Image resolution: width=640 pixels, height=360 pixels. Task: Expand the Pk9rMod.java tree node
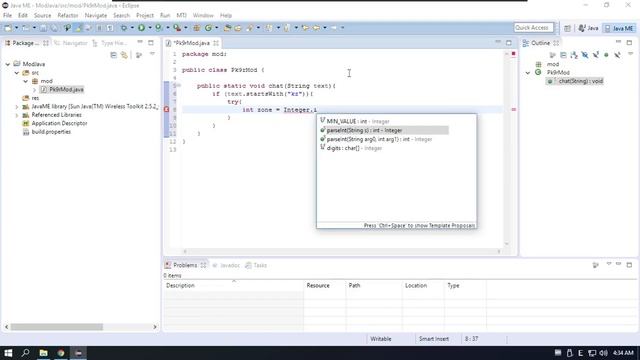(x=35, y=89)
